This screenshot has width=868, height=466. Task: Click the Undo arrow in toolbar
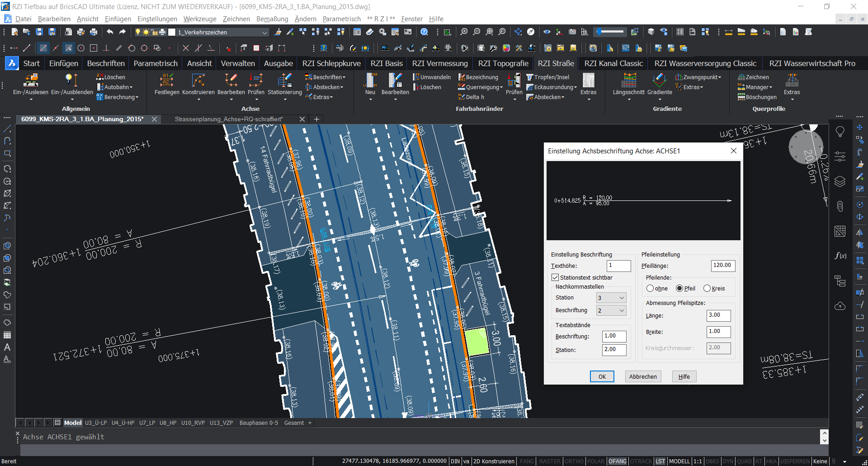pos(110,32)
